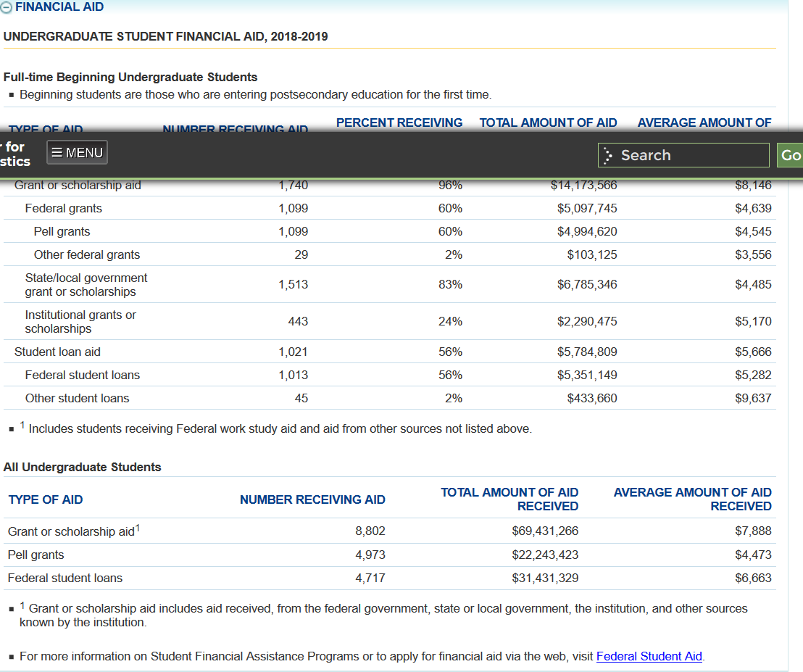Screen dimensions: 803x672
Task: Open the hamburger MENU button
Action: (77, 152)
